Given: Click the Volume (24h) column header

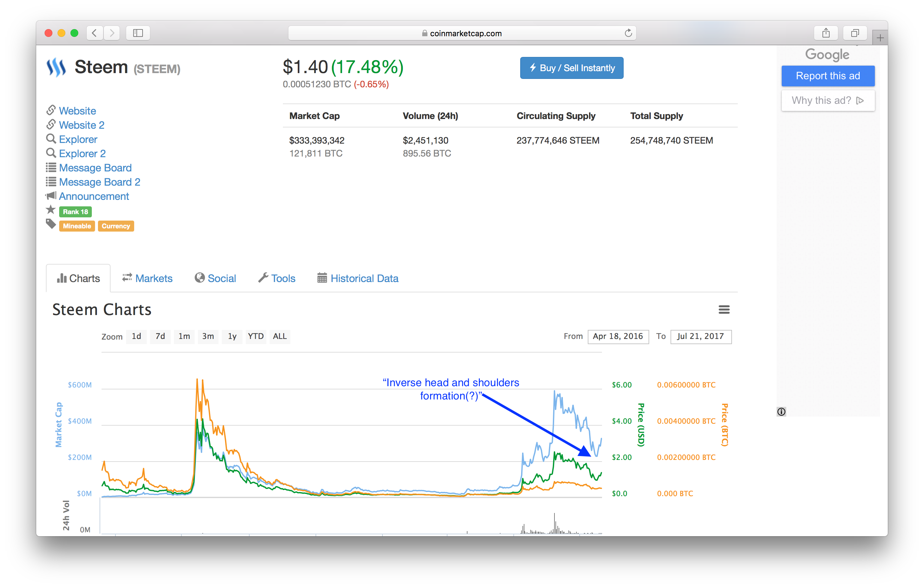Looking at the screenshot, I should (x=430, y=115).
